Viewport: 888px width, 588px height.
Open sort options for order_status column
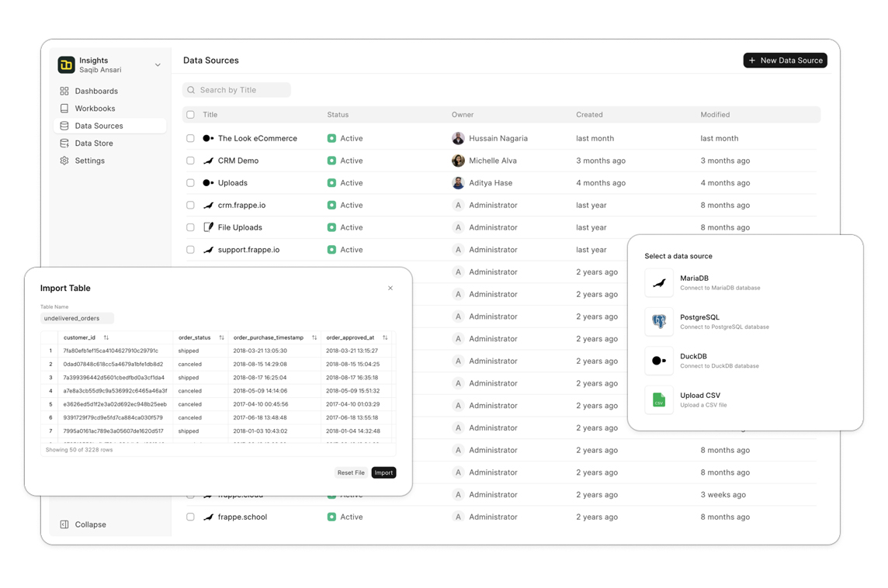coord(221,338)
